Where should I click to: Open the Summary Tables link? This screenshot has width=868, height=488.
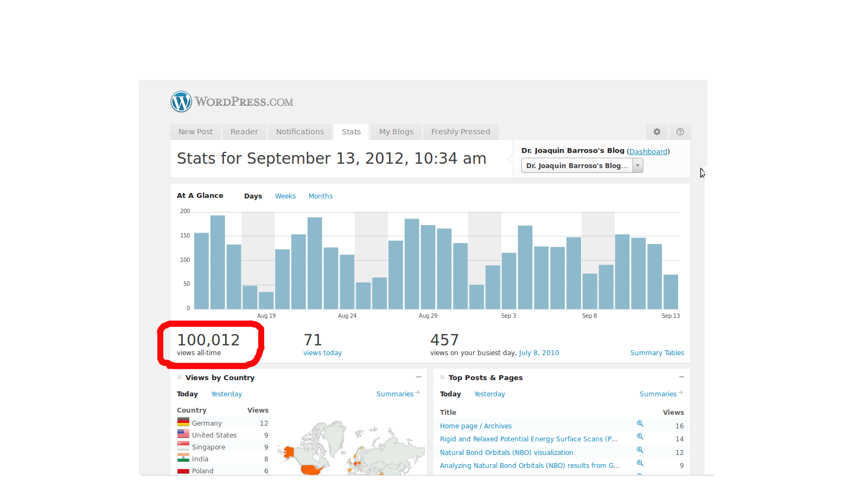[657, 353]
